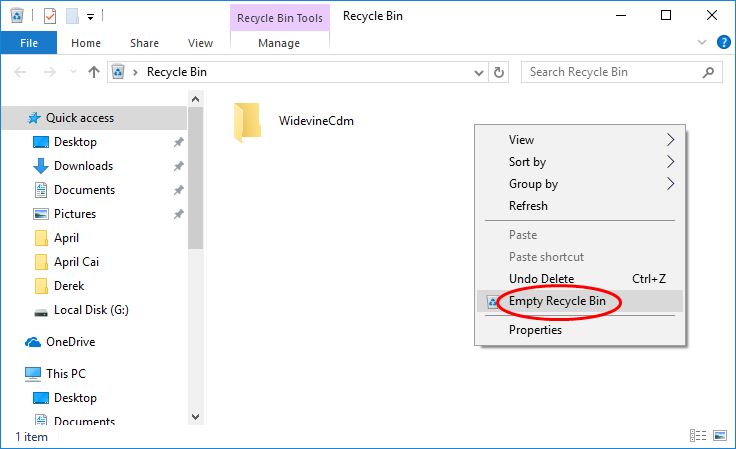Open the Downloads folder in sidebar
Viewport: 736px width, 449px height.
click(x=83, y=166)
